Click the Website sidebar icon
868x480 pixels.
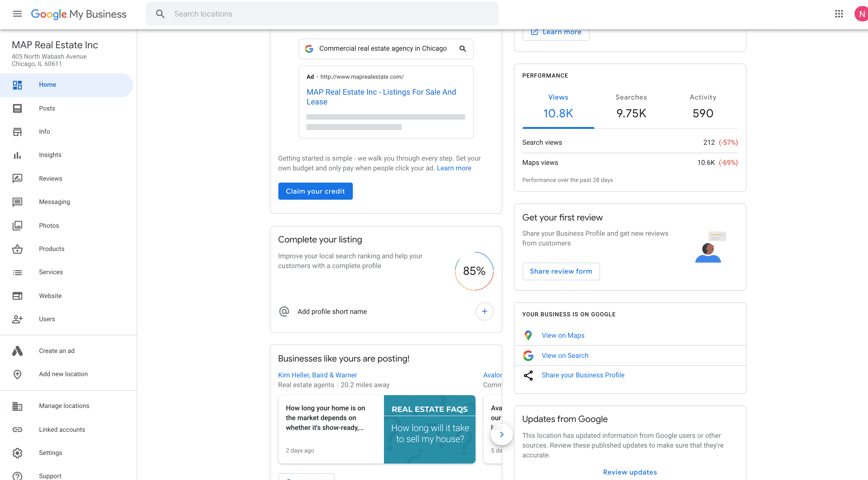[17, 296]
